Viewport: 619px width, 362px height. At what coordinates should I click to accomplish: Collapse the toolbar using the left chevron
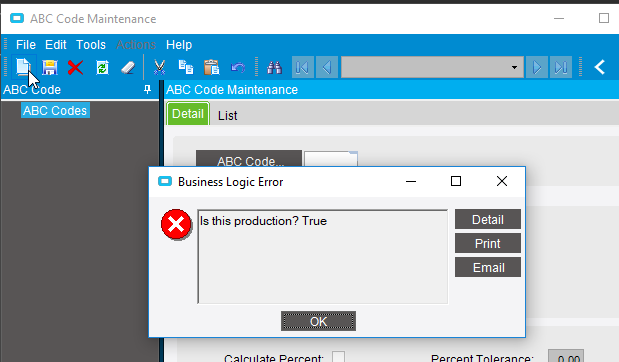(600, 67)
